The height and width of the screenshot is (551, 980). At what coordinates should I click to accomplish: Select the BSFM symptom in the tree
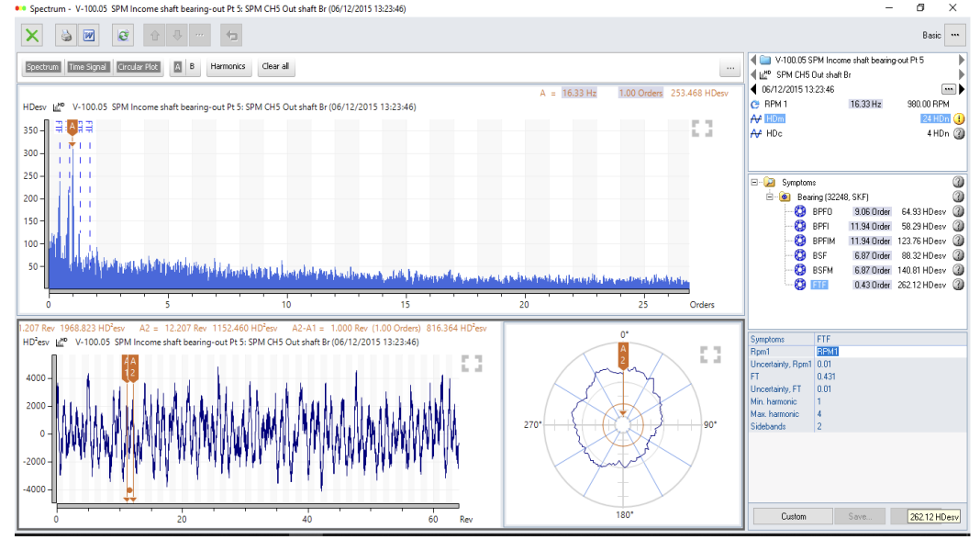pyautogui.click(x=822, y=270)
